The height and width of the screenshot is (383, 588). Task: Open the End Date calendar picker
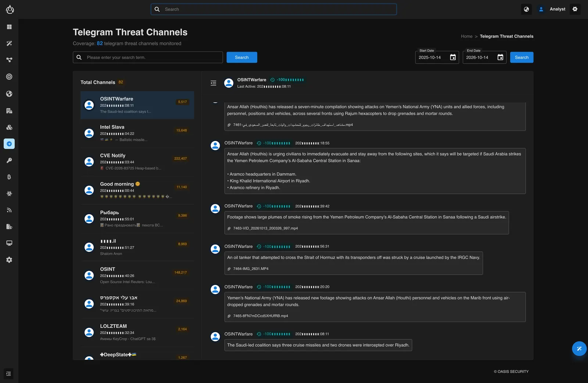point(500,57)
